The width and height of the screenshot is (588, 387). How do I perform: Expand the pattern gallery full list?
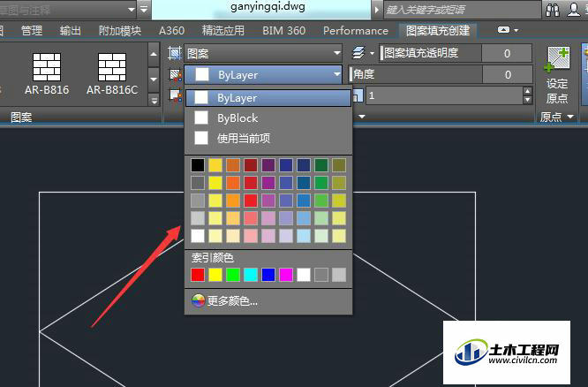(x=154, y=100)
